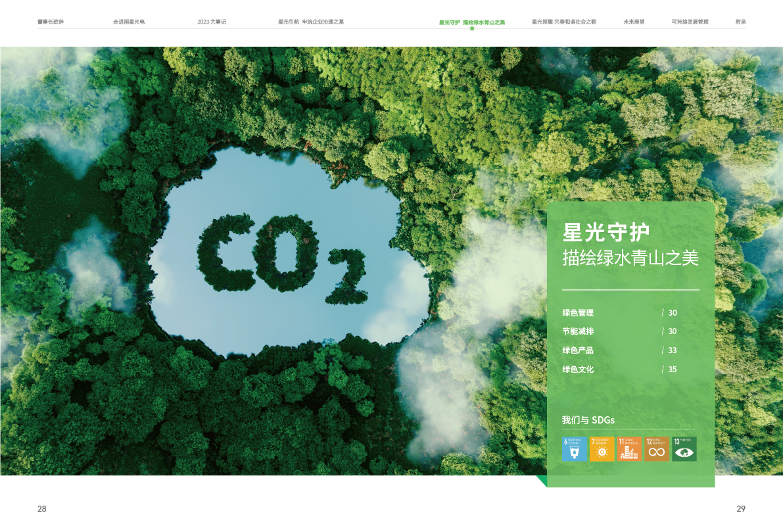The width and height of the screenshot is (783, 532).
Task: Select the SDG 11 sustainable cities icon
Action: coord(629,448)
